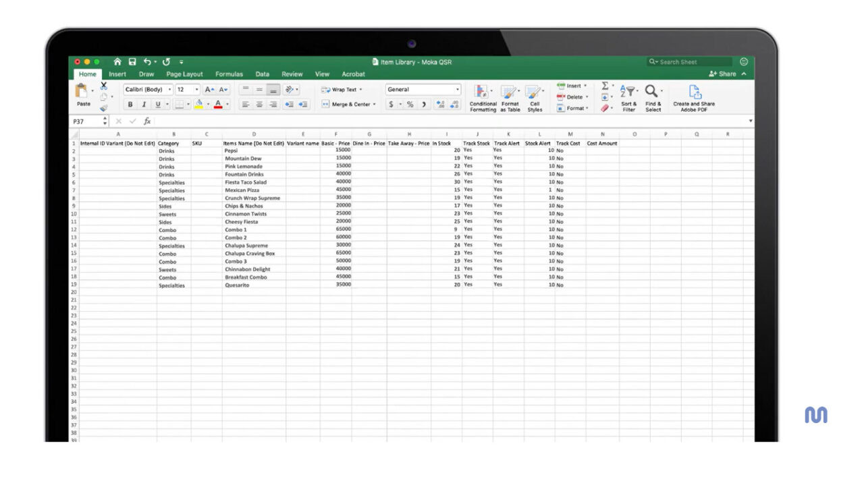
Task: Switch to the Insert tab
Action: (x=117, y=74)
